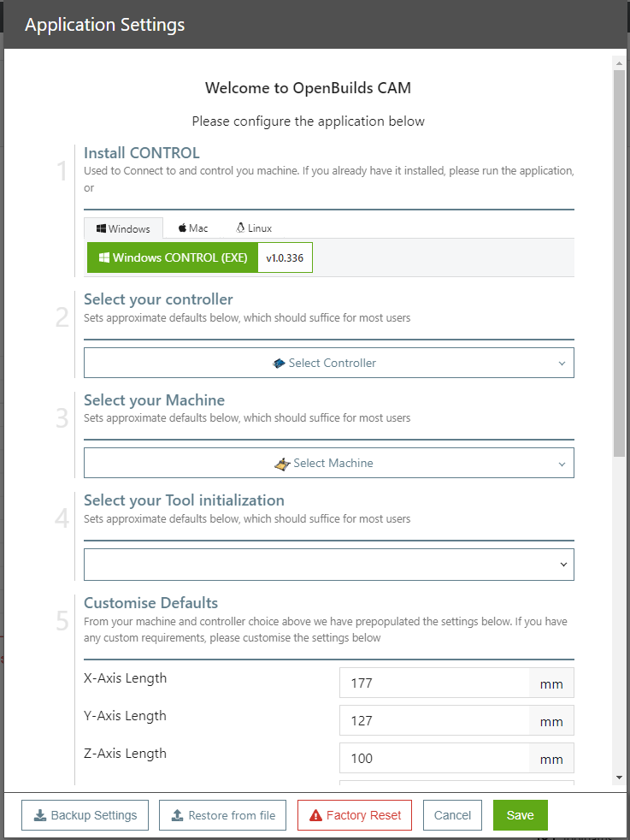Click the Apple icon on the Mac tab
This screenshot has width=630, height=840.
pos(182,228)
